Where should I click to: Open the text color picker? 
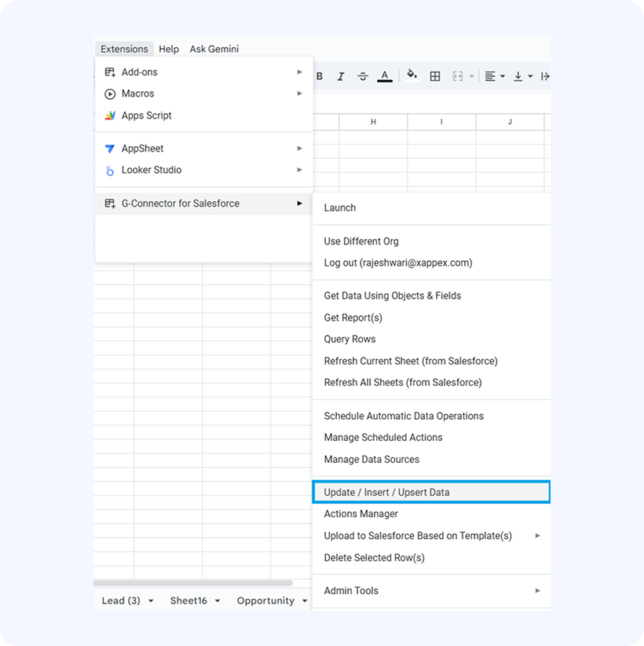point(384,76)
